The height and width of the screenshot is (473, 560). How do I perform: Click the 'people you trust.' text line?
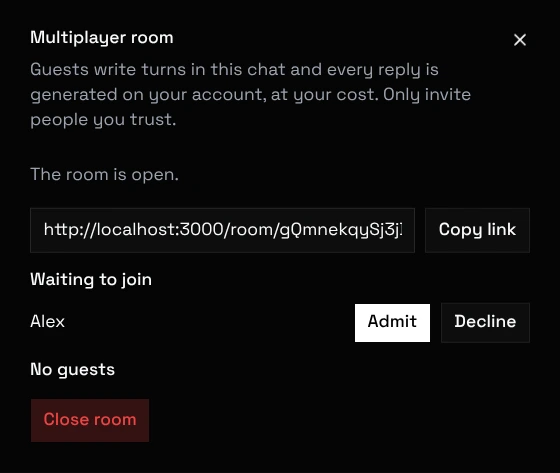[103, 120]
